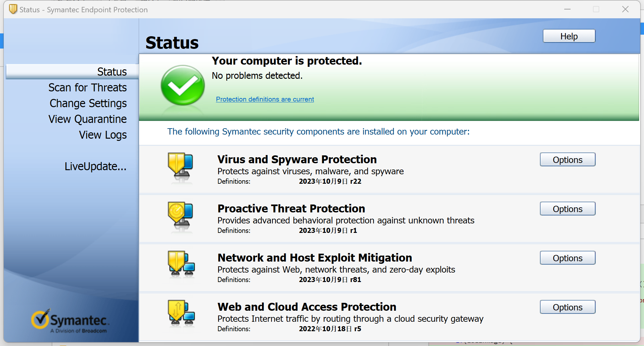Click the Symantec shield icon in title bar

coord(13,9)
